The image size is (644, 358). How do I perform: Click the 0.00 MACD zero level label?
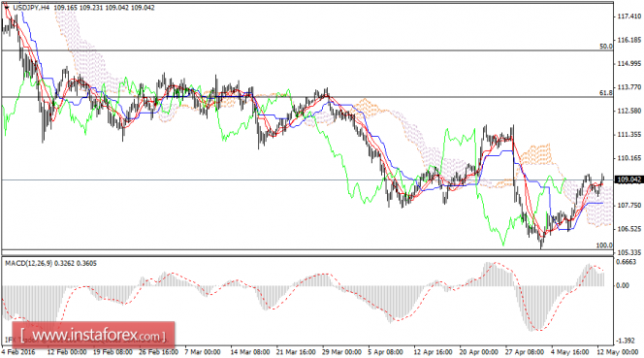624,285
